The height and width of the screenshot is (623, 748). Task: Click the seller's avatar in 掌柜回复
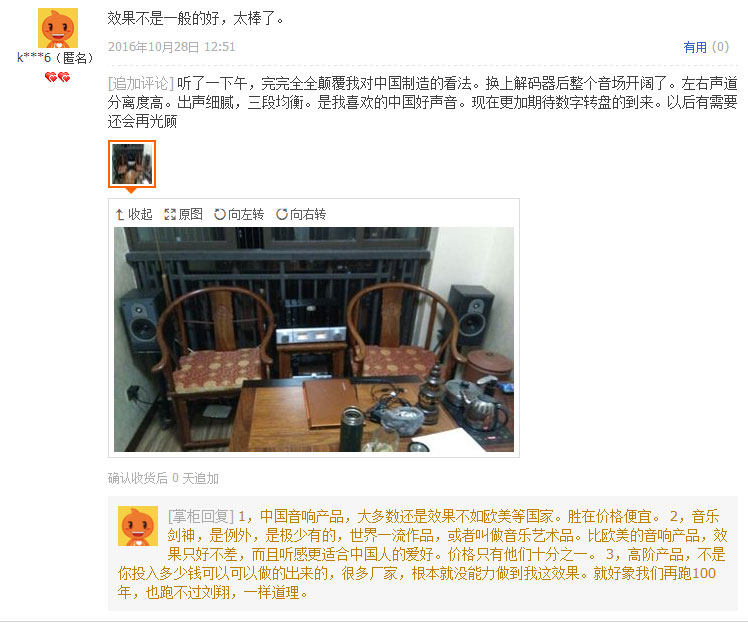[x=138, y=526]
